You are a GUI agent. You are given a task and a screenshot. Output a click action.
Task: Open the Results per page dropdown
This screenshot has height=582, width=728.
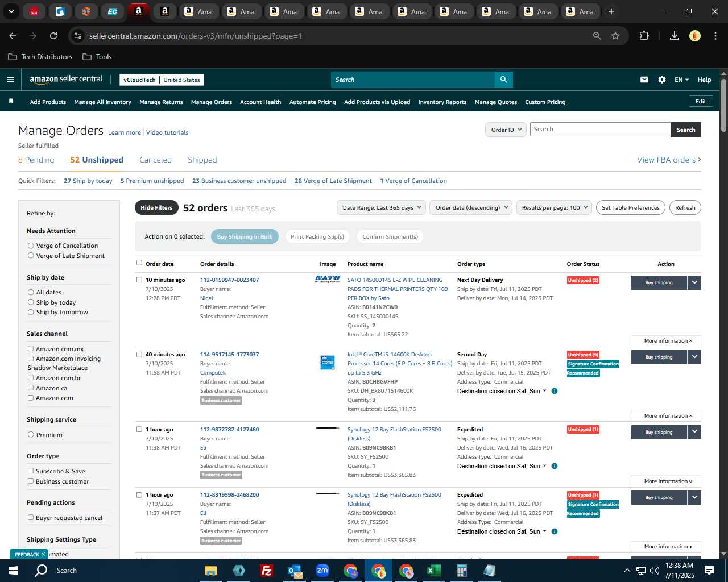(x=554, y=208)
